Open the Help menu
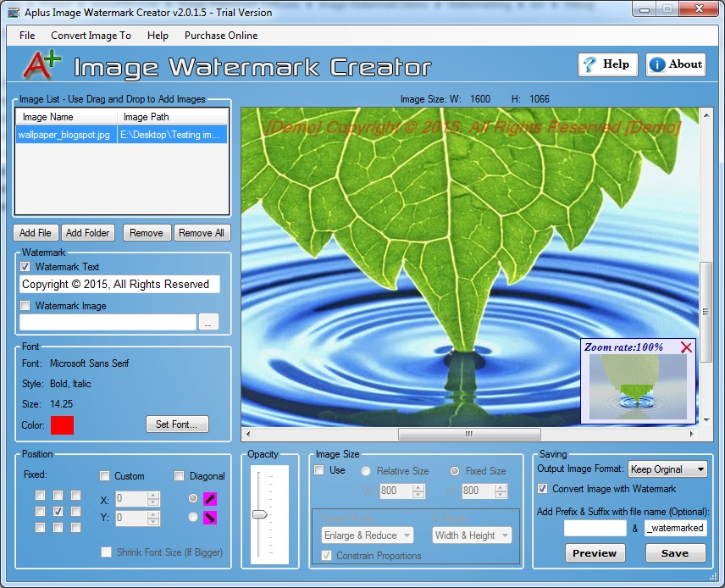Image resolution: width=725 pixels, height=588 pixels. [x=158, y=36]
